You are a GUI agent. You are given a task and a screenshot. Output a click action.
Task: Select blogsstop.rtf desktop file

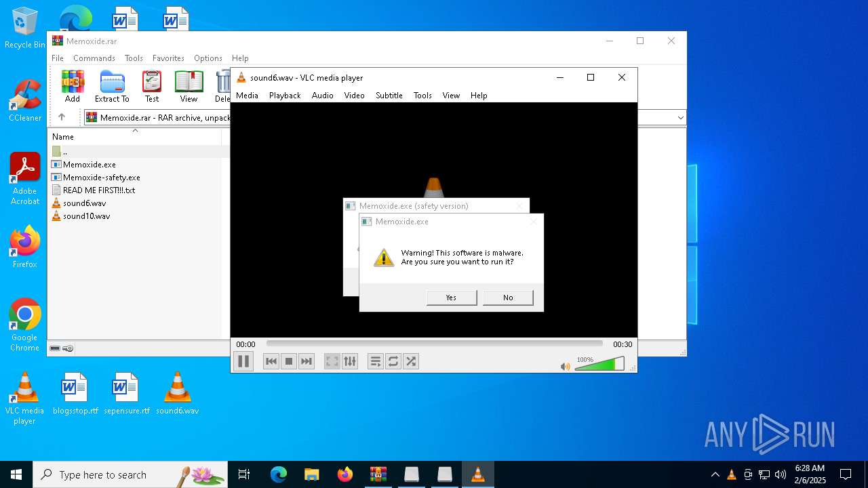75,394
